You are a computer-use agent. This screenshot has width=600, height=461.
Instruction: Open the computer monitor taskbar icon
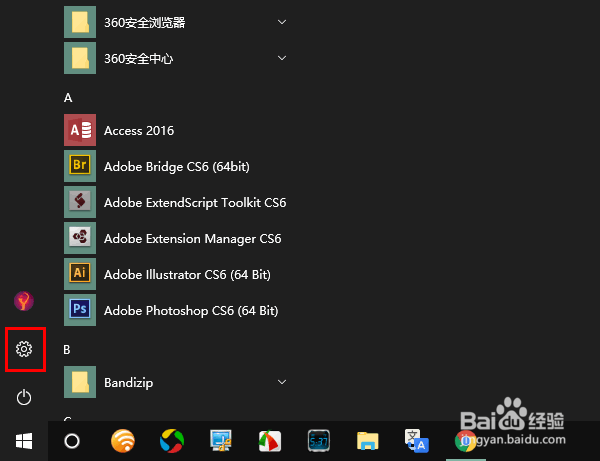coord(221,441)
